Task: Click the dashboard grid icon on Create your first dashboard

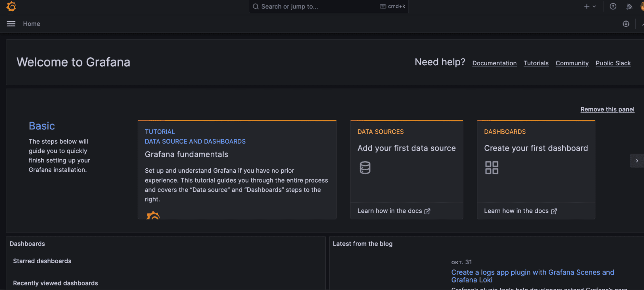Action: [x=492, y=167]
